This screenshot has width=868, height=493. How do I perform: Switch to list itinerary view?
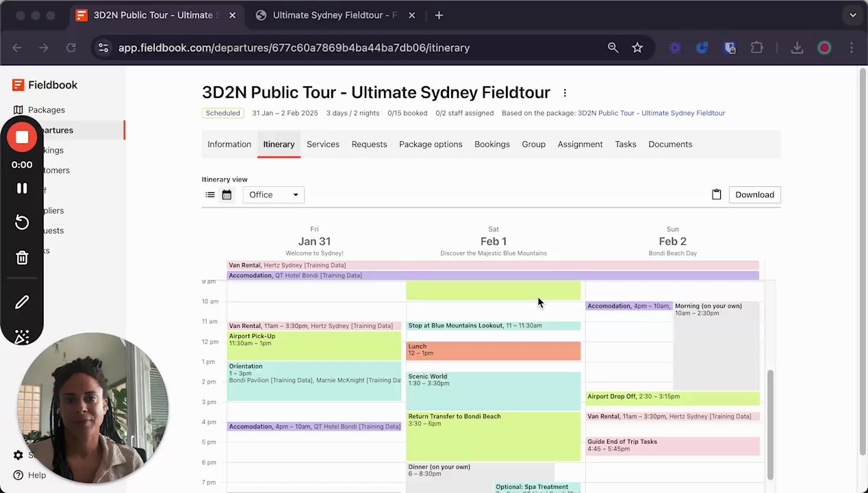pos(210,195)
